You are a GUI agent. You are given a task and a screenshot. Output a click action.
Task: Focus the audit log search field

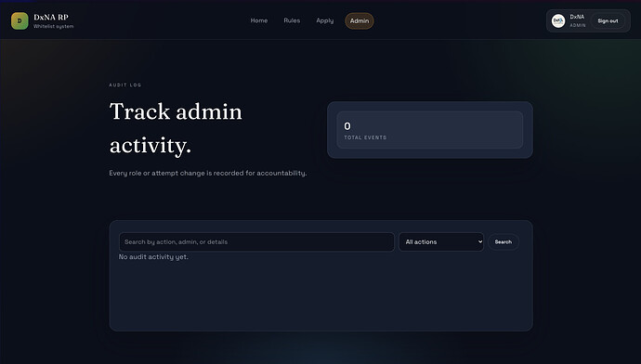point(256,241)
